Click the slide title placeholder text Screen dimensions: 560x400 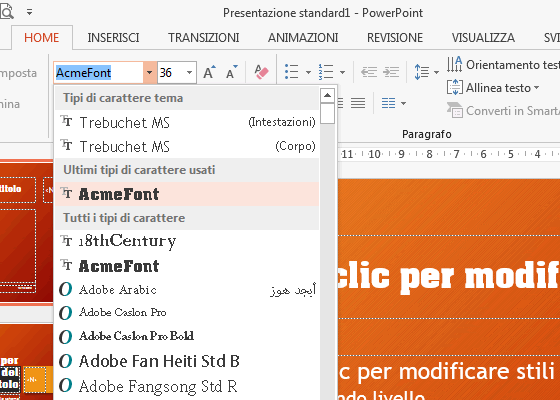449,277
